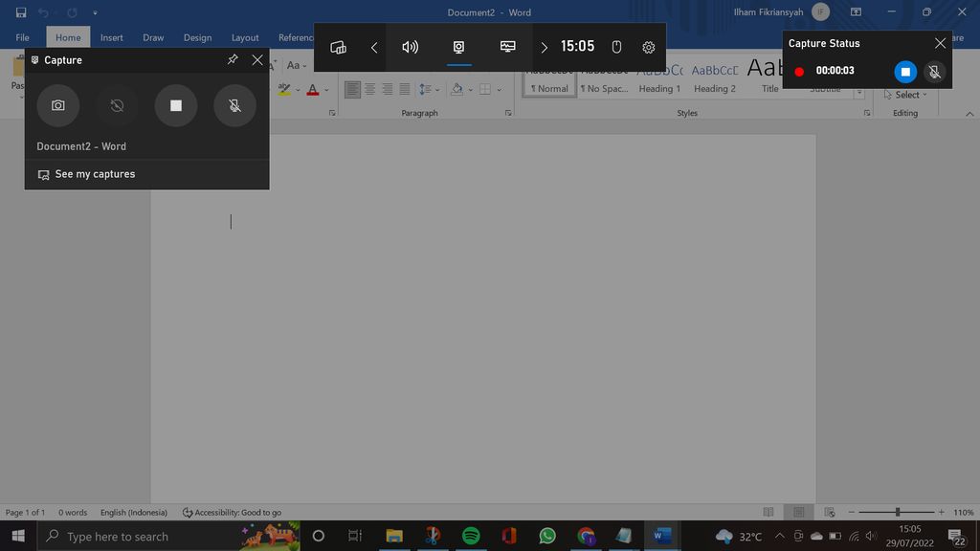Open the Audio widget in Game Bar

click(410, 46)
